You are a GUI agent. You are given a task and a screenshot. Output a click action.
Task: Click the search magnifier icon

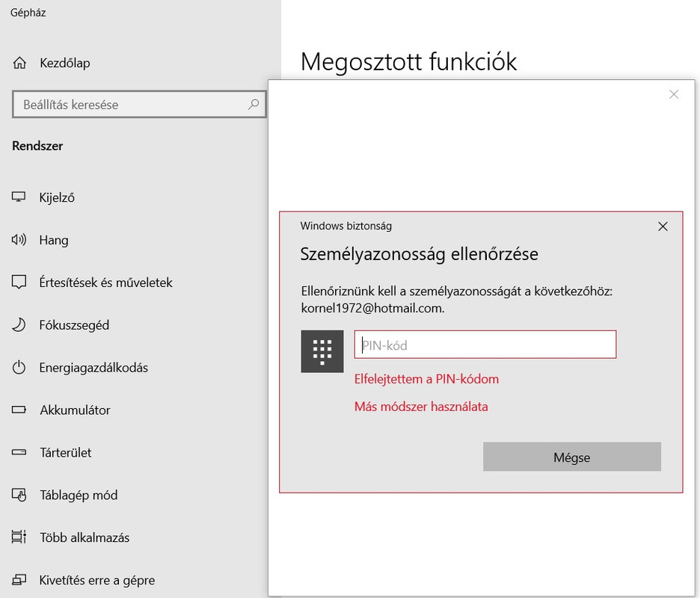254,105
